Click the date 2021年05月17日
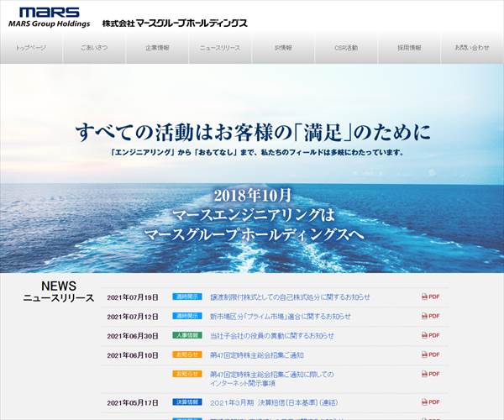 (133, 402)
